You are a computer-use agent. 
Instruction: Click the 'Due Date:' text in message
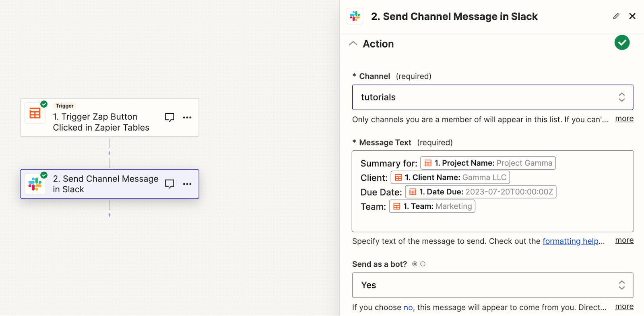[x=381, y=192]
